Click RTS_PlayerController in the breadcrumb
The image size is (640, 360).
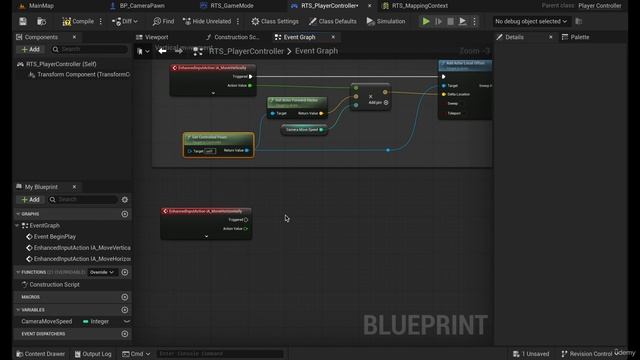(x=246, y=51)
